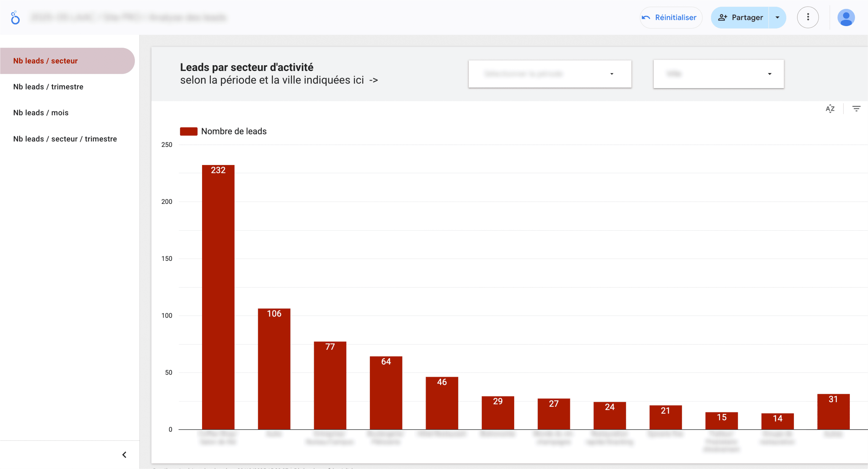Viewport: 868px width, 469px height.
Task: Open the user account avatar
Action: click(x=846, y=18)
